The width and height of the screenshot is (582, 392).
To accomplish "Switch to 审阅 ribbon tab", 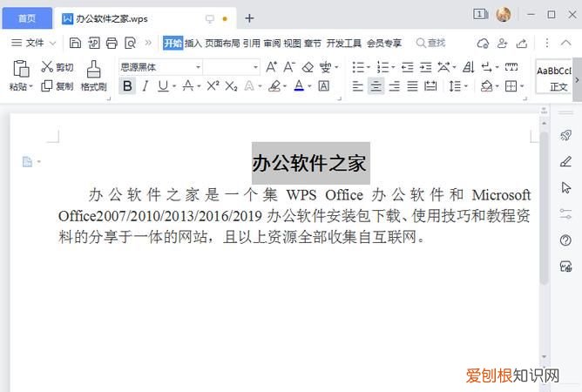I will pyautogui.click(x=272, y=44).
